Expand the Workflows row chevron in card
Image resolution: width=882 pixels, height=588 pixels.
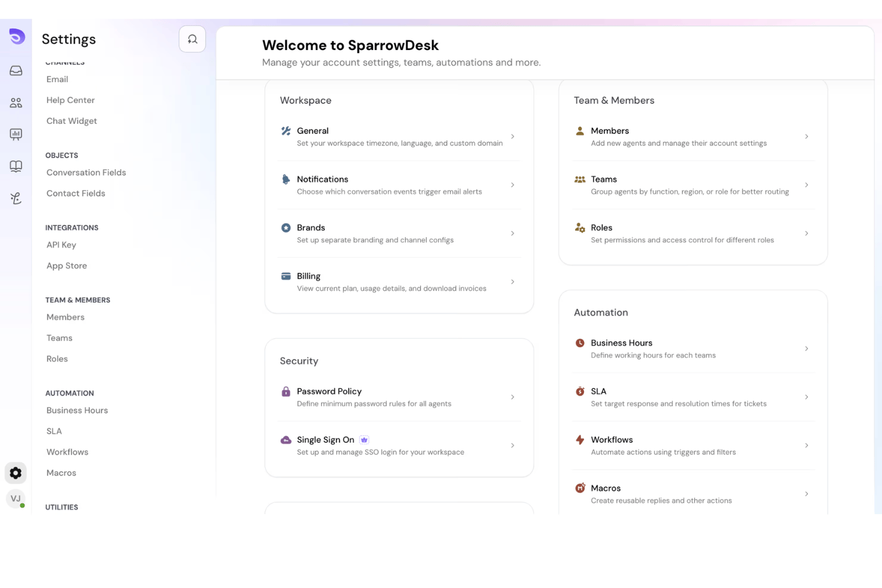(x=806, y=446)
